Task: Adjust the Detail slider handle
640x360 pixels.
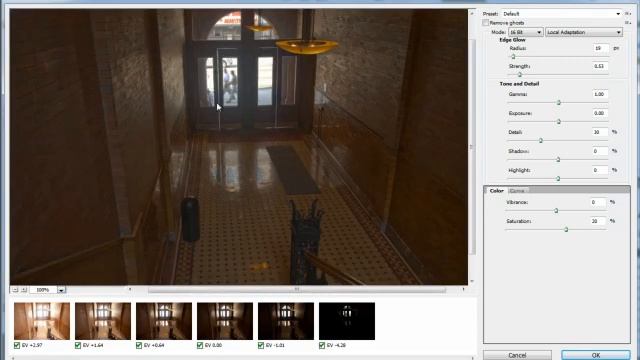Action: click(541, 140)
